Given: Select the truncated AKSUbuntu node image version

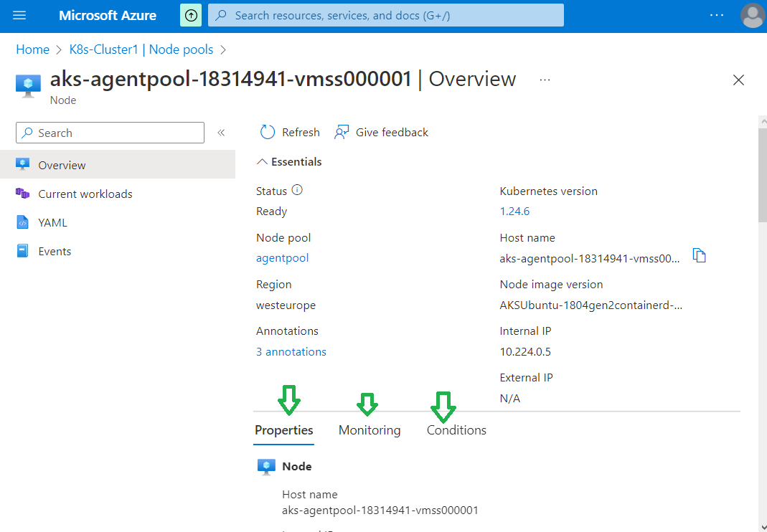Looking at the screenshot, I should click(591, 305).
